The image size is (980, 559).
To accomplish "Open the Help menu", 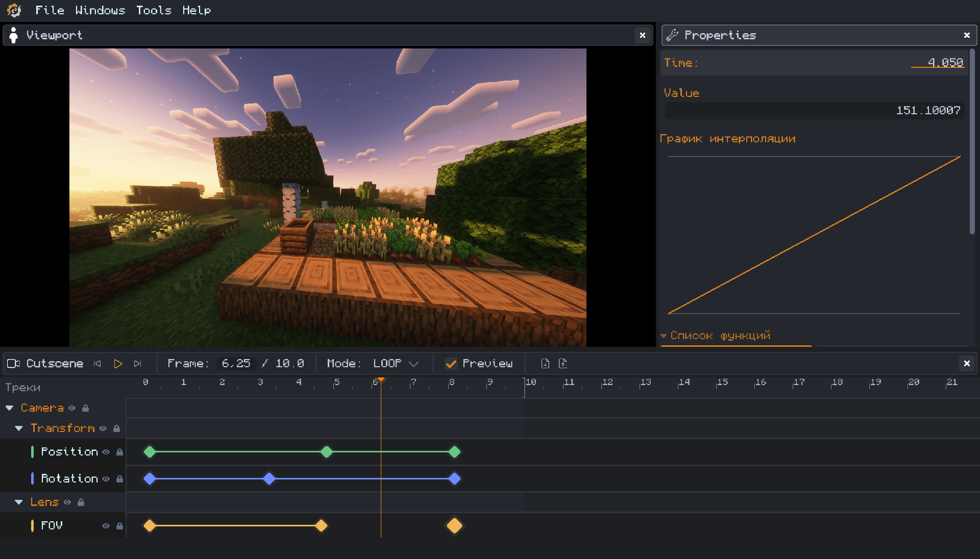I will point(197,10).
